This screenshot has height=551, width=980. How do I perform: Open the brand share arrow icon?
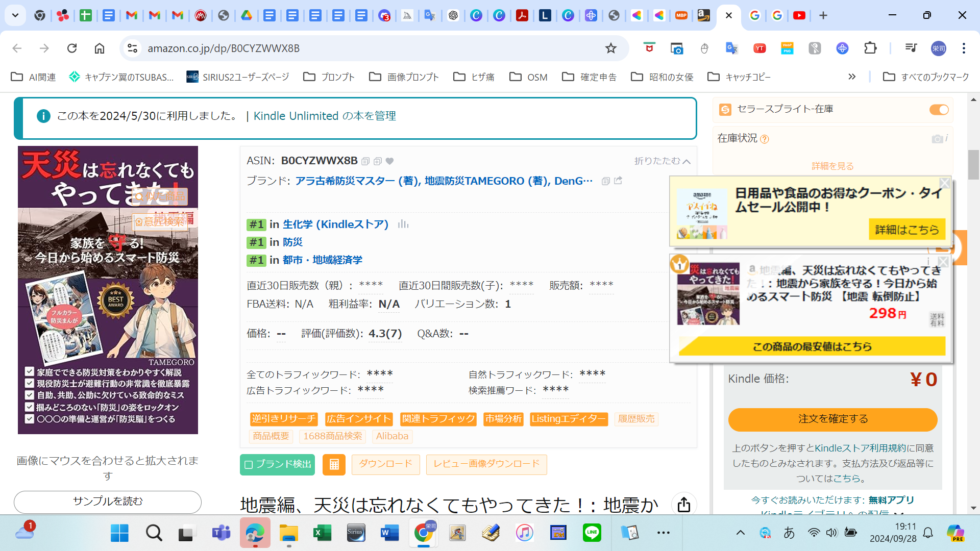[618, 181]
